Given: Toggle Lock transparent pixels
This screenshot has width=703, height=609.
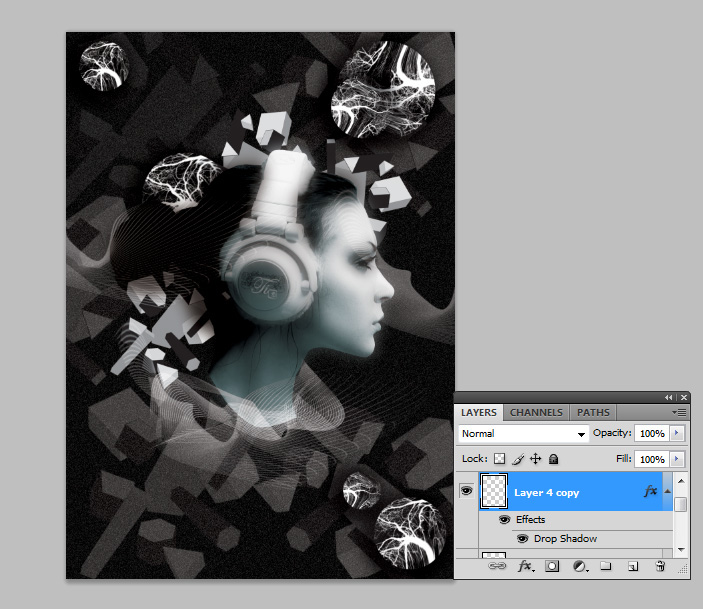Looking at the screenshot, I should click(x=498, y=459).
